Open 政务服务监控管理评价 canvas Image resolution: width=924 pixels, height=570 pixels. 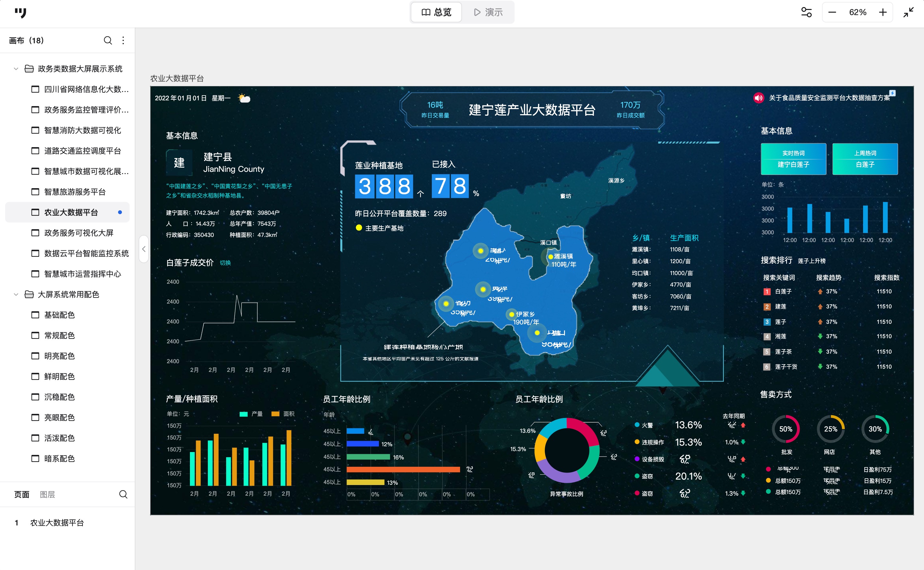coord(67,110)
